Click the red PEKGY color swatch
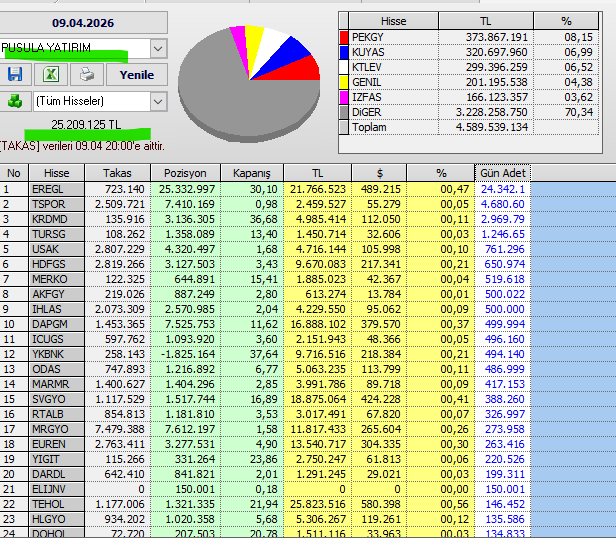The image size is (616, 538). coord(344,37)
